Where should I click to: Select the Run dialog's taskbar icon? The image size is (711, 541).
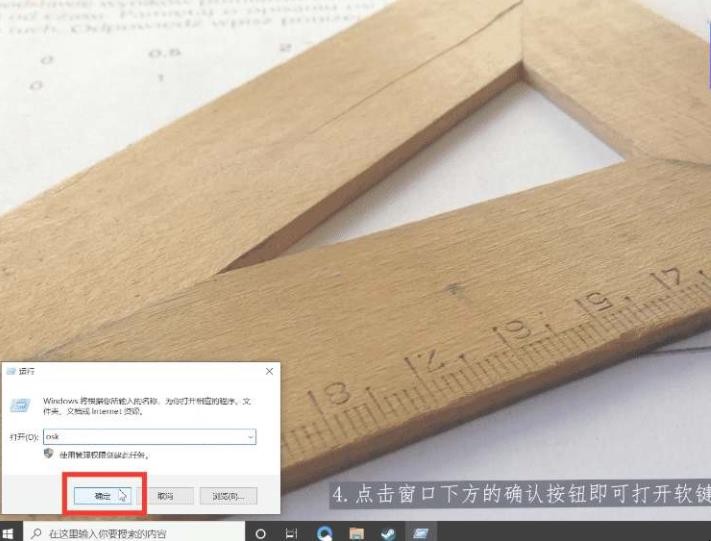click(420, 533)
